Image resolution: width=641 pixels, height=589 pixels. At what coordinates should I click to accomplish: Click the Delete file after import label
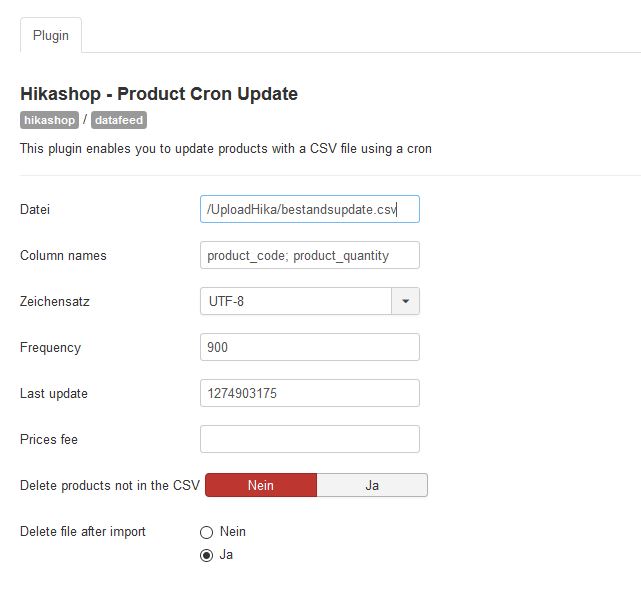(83, 531)
